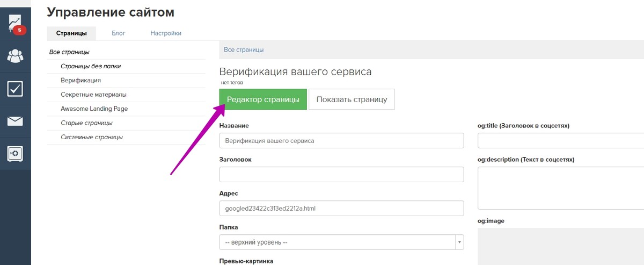Select the Страницы tab
Viewport: 644px width, 265px height.
click(x=71, y=33)
